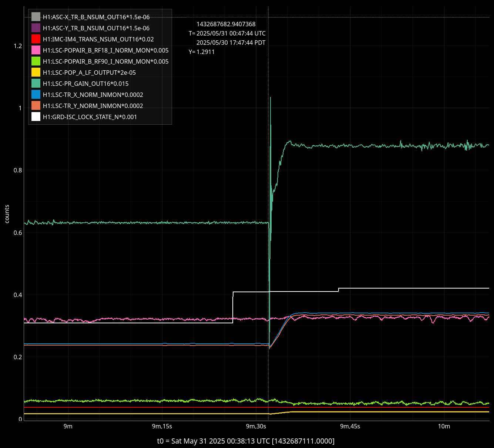Click the PDT timestamp 2025/05/30 17:47:44

click(x=231, y=43)
